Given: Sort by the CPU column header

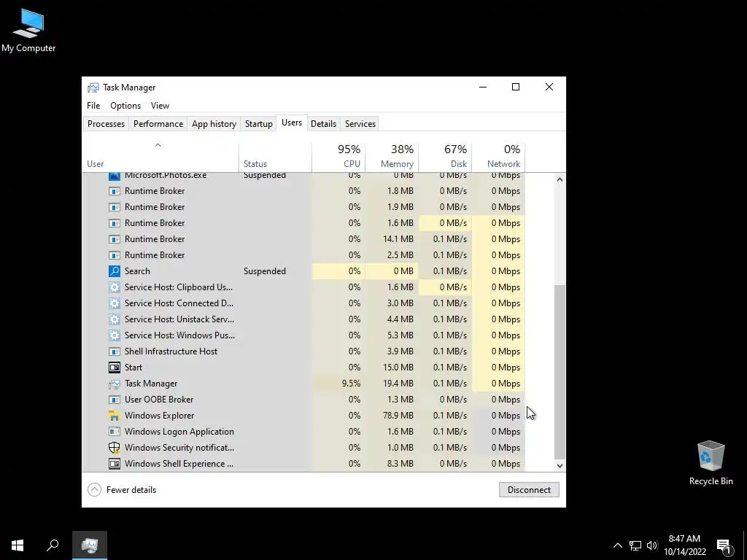Looking at the screenshot, I should pos(338,157).
